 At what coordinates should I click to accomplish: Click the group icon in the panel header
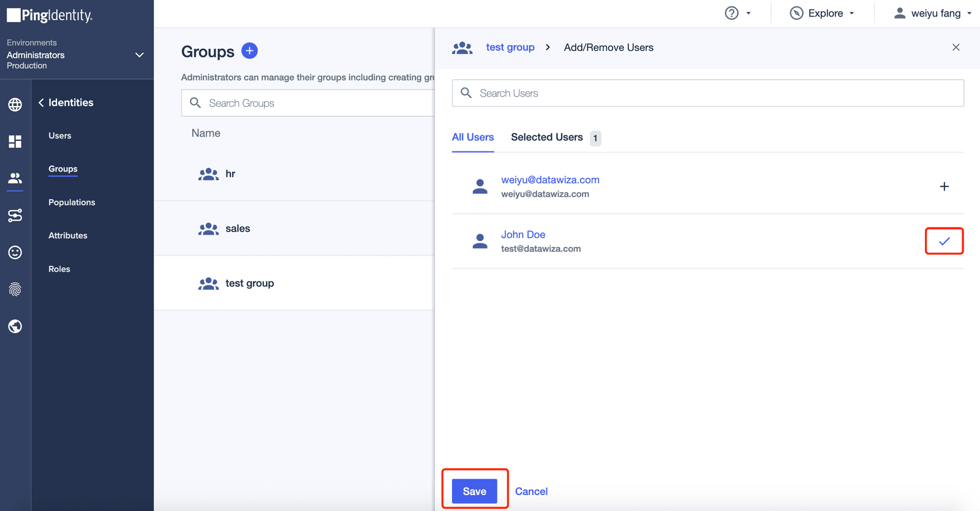pyautogui.click(x=462, y=48)
